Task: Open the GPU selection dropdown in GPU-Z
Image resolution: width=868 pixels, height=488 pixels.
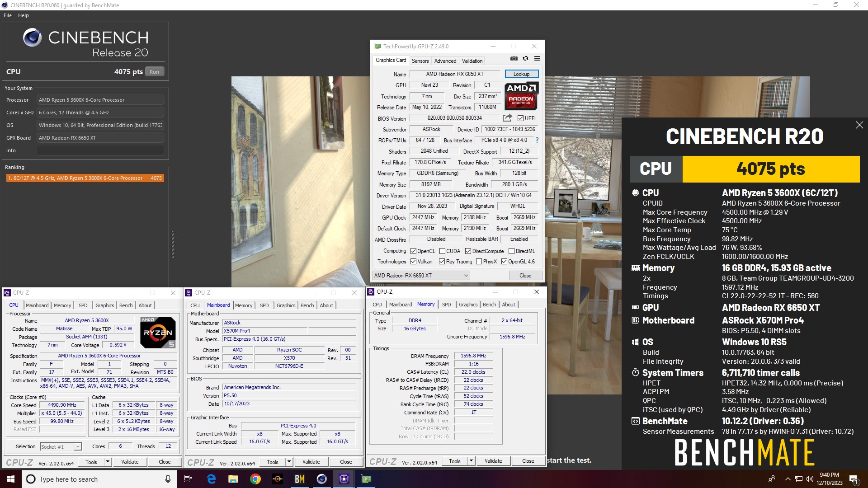Action: click(421, 276)
